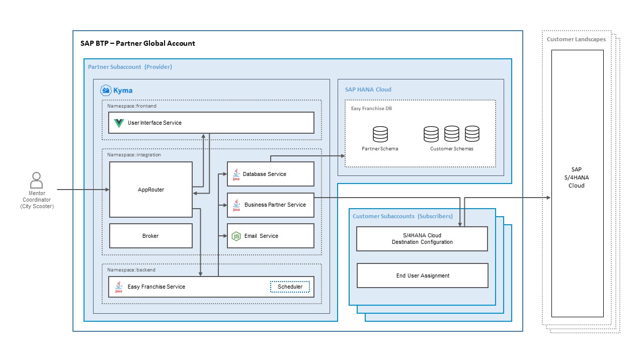Click the Partner Schema database icon
Image resolution: width=644 pixels, height=362 pixels.
(x=380, y=134)
